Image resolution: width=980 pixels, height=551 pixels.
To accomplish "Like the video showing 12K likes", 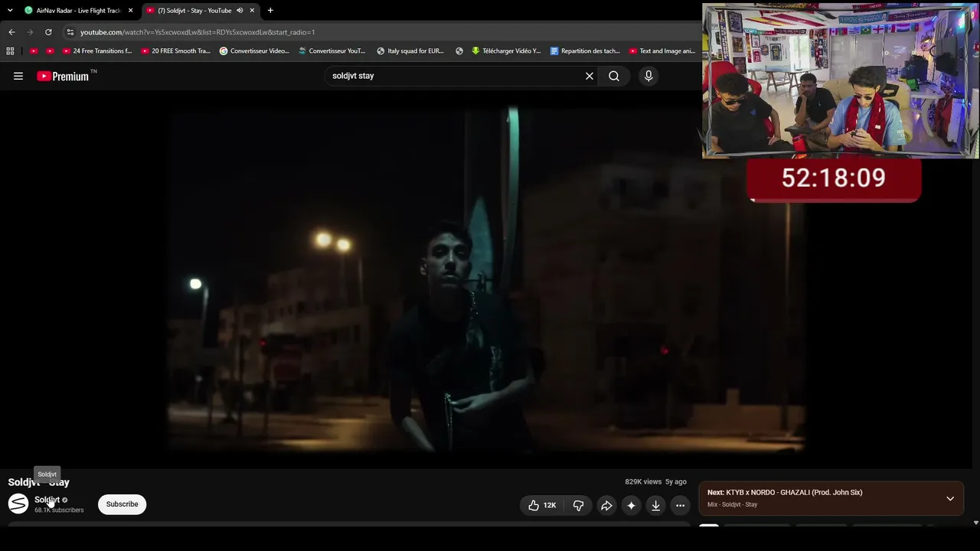I will pos(542,505).
